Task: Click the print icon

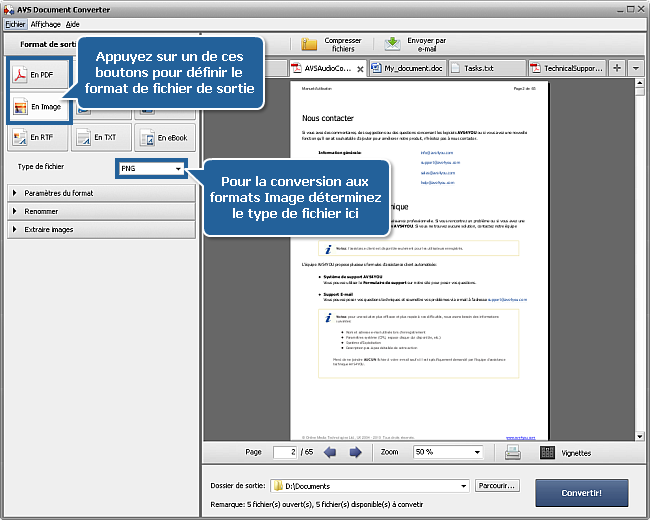Action: click(x=512, y=452)
